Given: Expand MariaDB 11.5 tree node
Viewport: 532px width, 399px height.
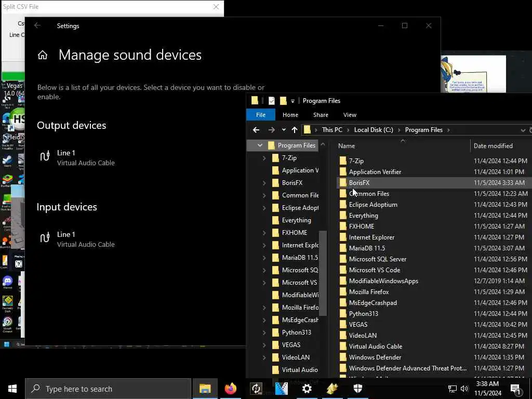Looking at the screenshot, I should [264, 258].
